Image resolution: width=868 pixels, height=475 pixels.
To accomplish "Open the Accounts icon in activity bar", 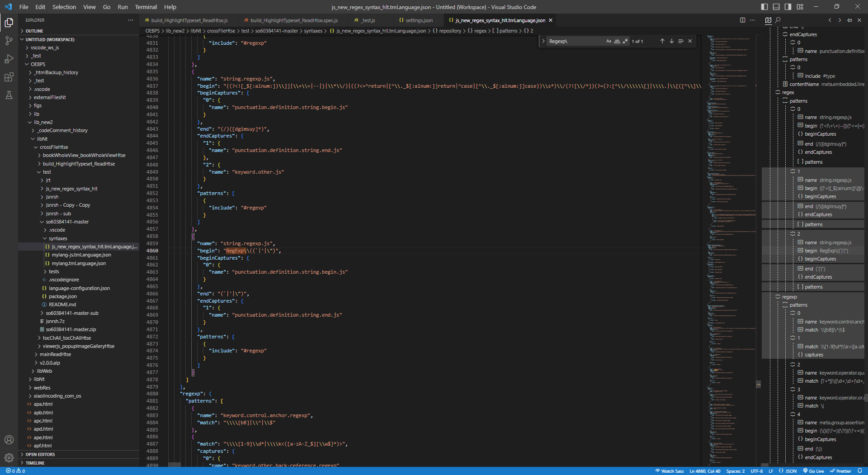I will tap(9, 440).
